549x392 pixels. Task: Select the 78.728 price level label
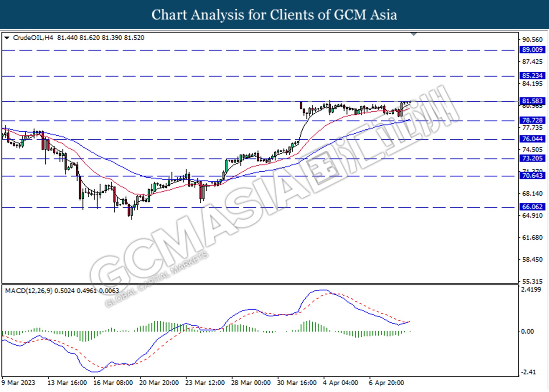point(532,120)
